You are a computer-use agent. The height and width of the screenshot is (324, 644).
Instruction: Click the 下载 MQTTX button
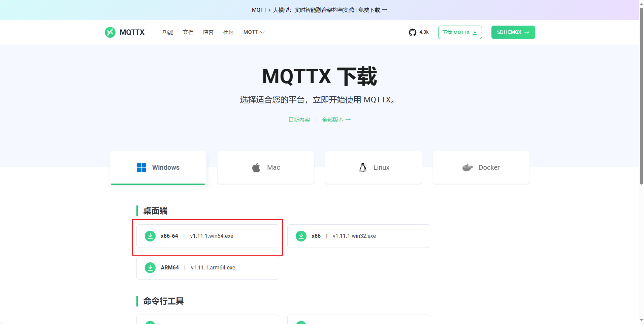point(460,32)
